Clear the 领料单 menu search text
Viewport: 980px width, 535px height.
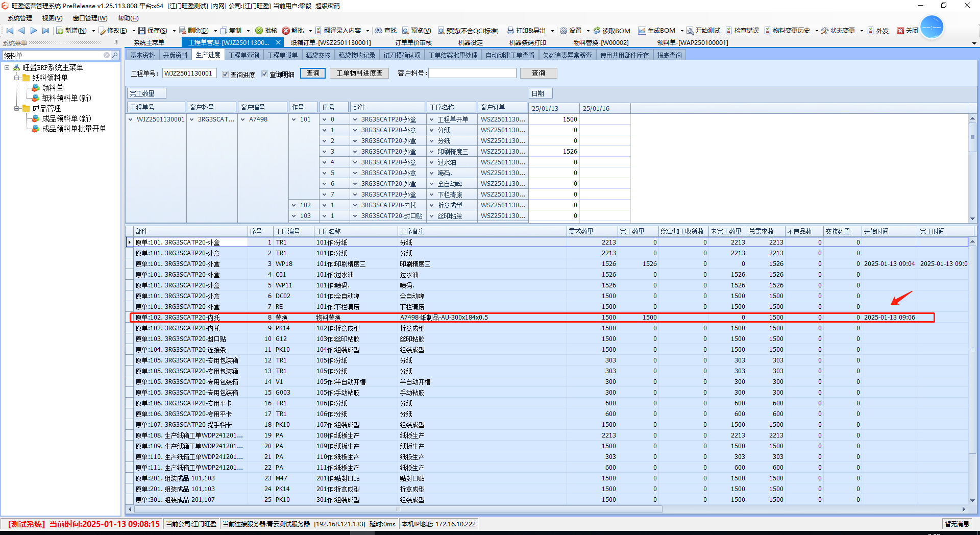[x=107, y=55]
